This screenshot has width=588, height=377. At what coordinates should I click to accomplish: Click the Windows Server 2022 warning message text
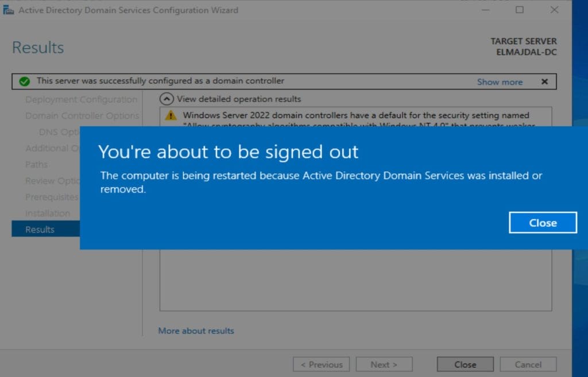point(356,115)
